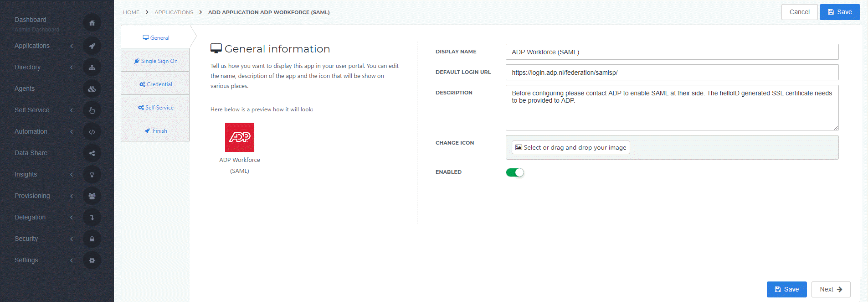
Task: Expand the Self Service sidebar chevron
Action: click(72, 110)
